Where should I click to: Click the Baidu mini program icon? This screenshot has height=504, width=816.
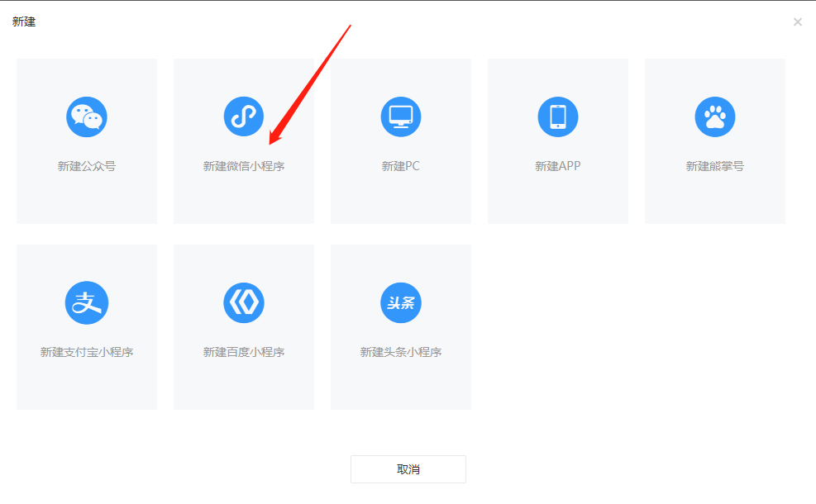[x=244, y=302]
